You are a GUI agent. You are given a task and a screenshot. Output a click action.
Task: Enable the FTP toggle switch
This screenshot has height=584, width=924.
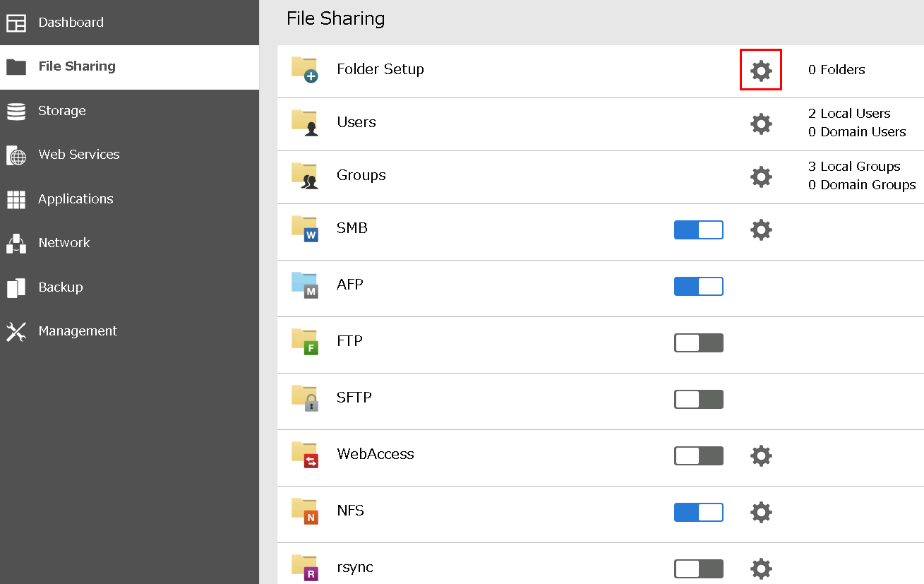[698, 342]
